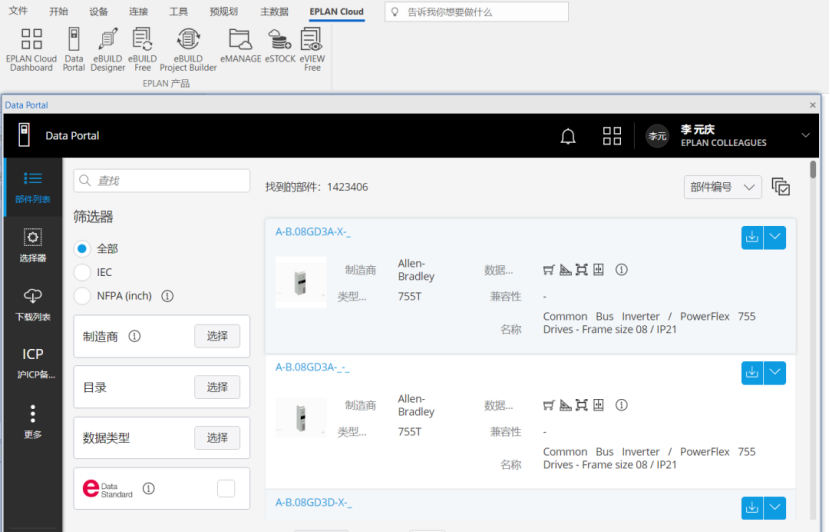This screenshot has height=532, width=830.
Task: Click the 查找 search field
Action: click(x=162, y=181)
